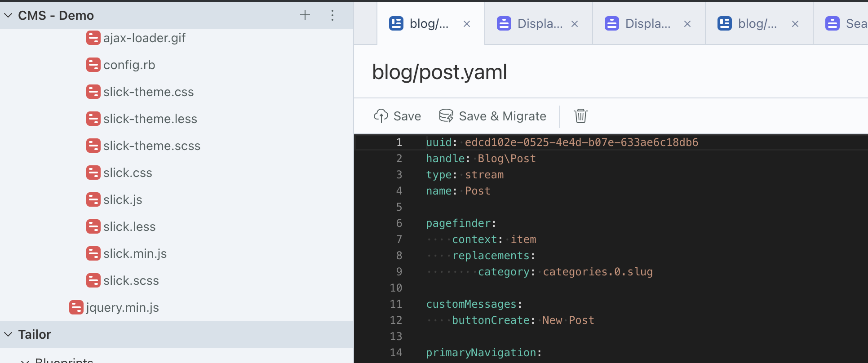The height and width of the screenshot is (363, 868).
Task: Delete the blueprint with trash icon
Action: pos(580,116)
